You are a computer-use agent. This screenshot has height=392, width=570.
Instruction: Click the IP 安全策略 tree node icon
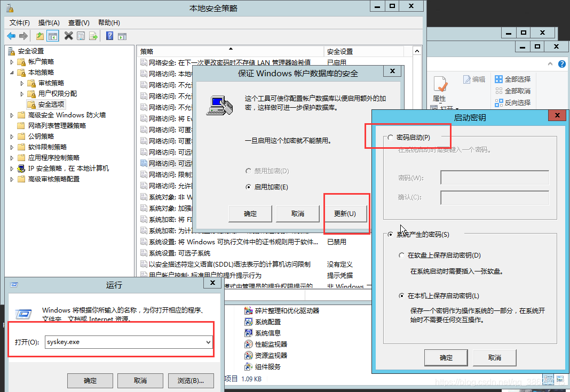pyautogui.click(x=21, y=168)
